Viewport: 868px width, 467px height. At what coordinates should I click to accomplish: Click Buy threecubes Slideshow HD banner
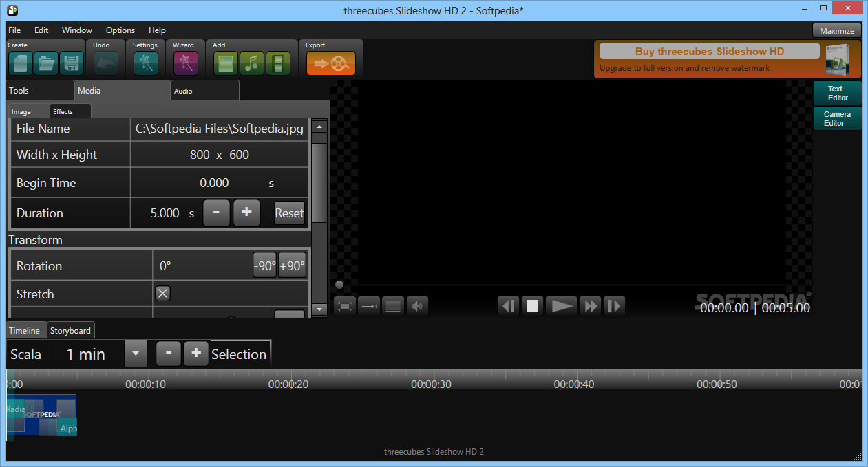pos(709,52)
